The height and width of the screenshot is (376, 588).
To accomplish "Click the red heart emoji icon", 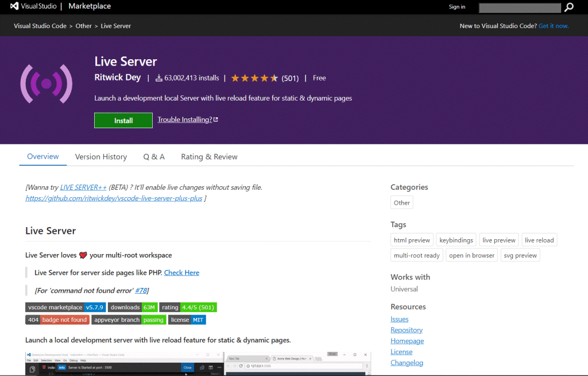I will coord(83,255).
